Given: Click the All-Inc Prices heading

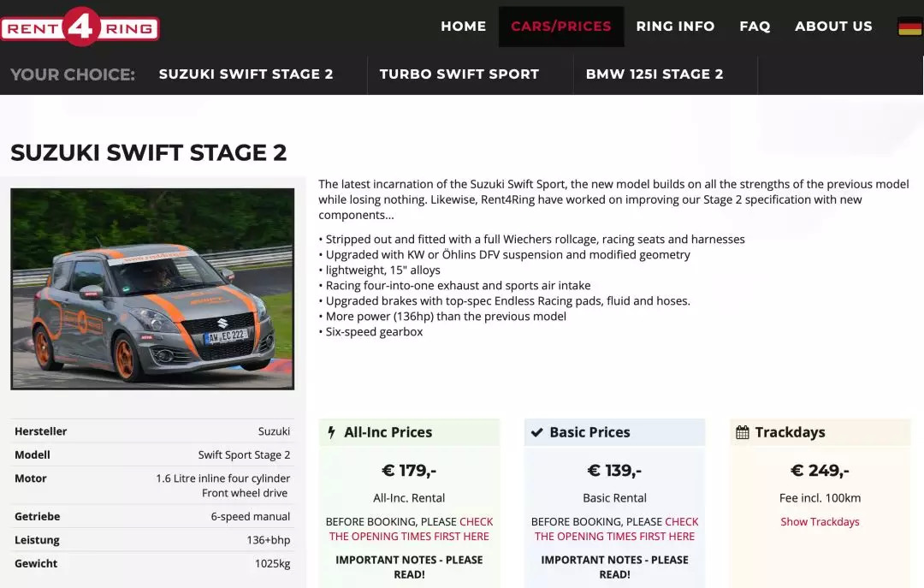Looking at the screenshot, I should click(x=388, y=432).
